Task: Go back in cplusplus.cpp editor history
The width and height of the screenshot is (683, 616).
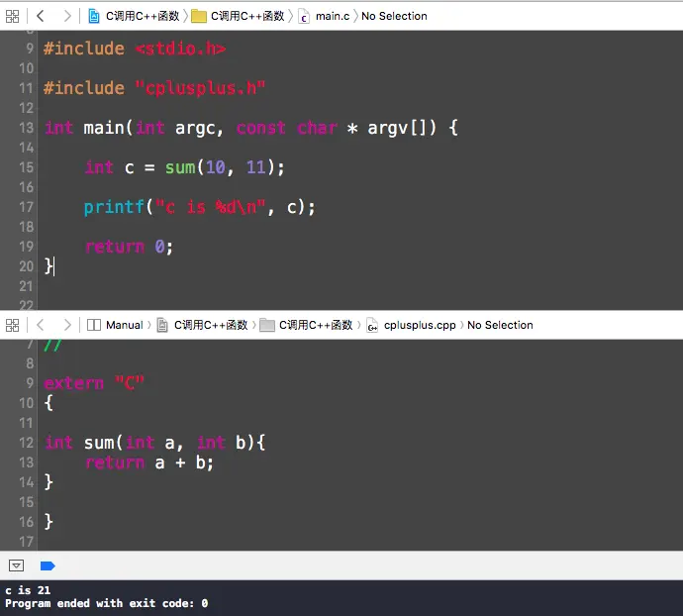Action: pyautogui.click(x=41, y=325)
